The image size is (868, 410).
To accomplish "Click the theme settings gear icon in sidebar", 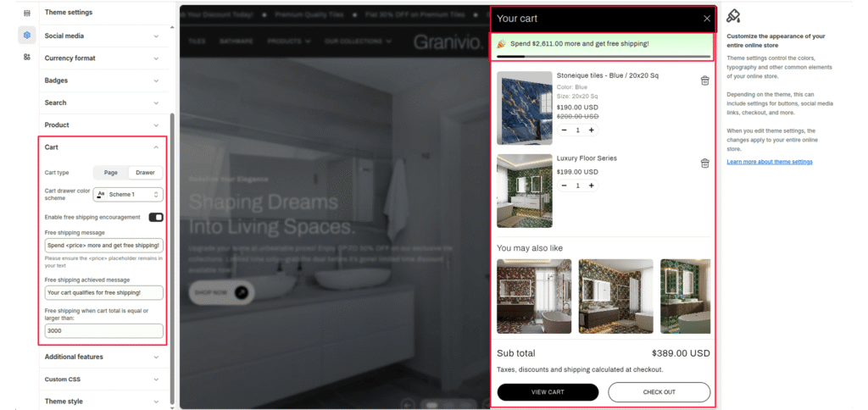I will [x=27, y=35].
